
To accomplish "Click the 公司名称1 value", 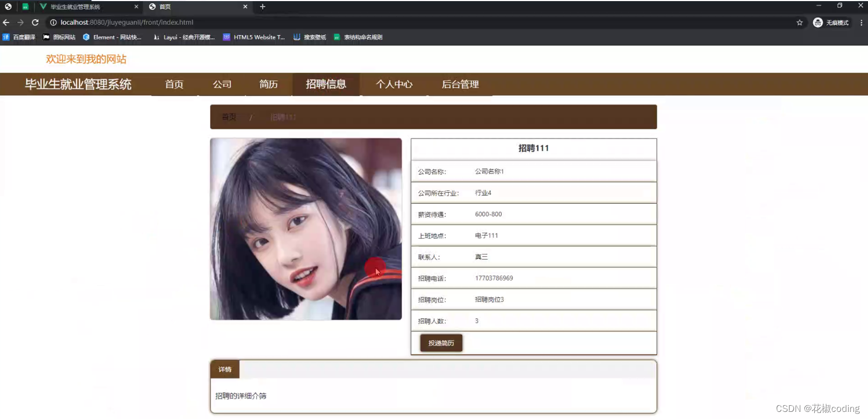I will coord(489,171).
